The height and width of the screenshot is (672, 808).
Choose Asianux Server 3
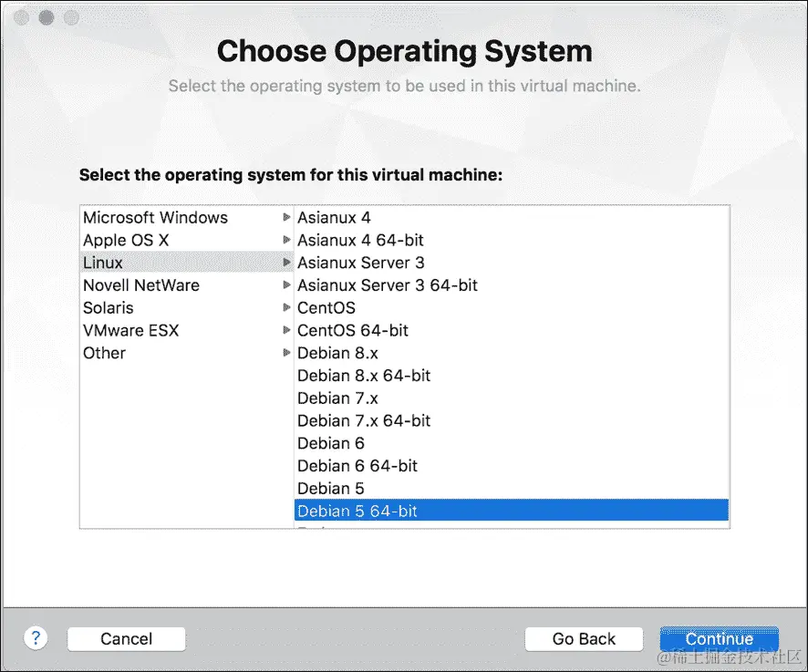click(x=512, y=263)
